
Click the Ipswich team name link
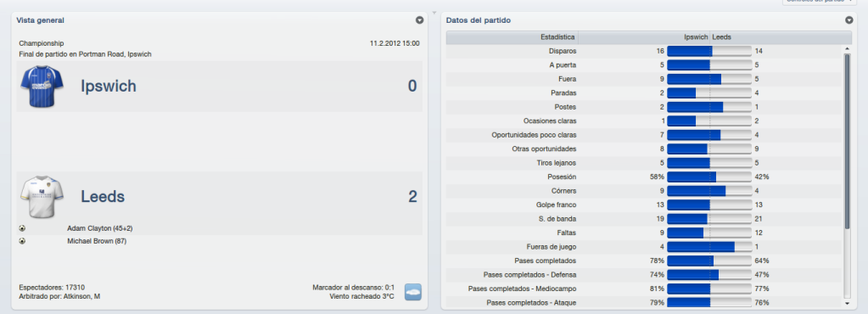pos(109,87)
